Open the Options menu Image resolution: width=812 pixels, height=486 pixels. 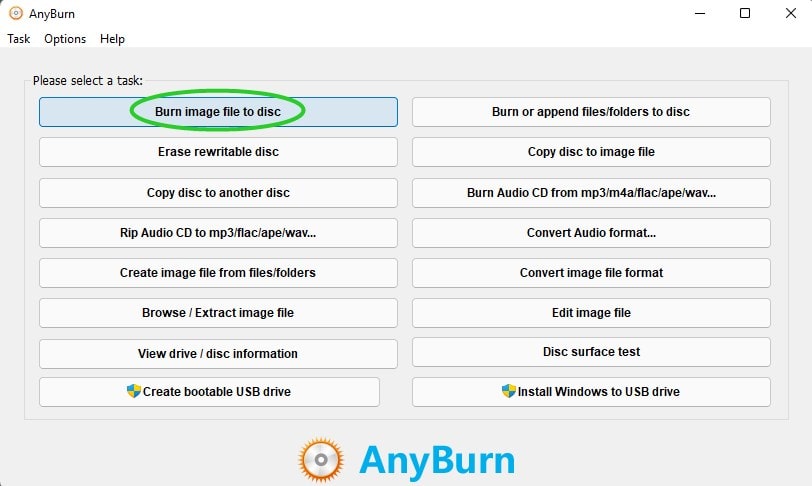click(65, 39)
